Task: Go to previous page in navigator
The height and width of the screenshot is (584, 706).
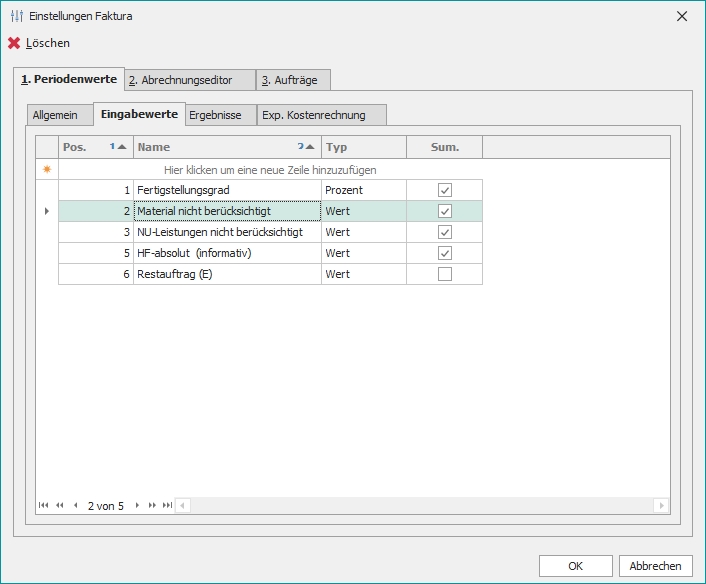Action: coord(60,506)
